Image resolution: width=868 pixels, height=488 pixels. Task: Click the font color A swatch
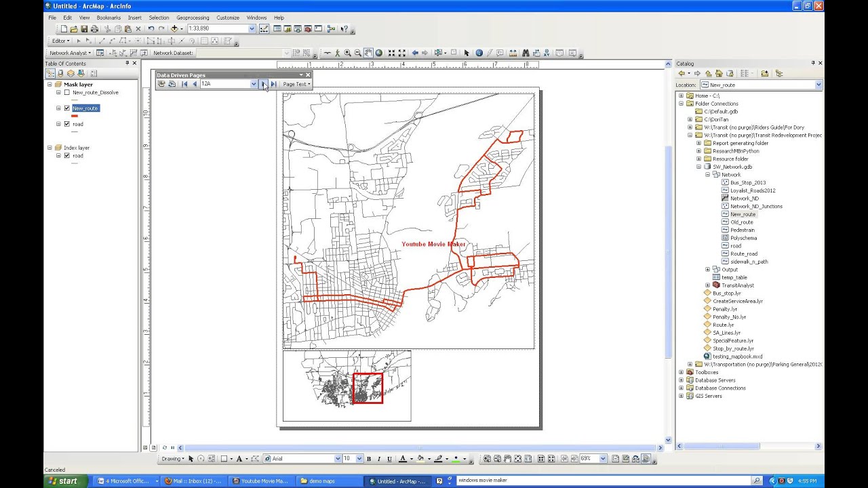[x=403, y=459]
